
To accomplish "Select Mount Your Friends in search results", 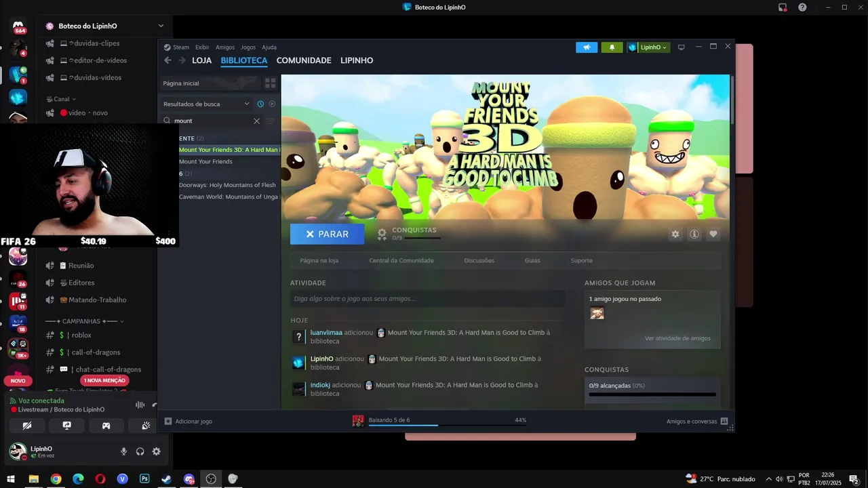I will (205, 161).
